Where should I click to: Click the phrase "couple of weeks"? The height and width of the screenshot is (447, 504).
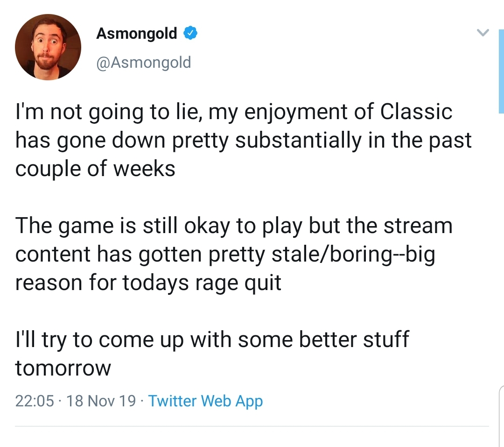tap(95, 169)
